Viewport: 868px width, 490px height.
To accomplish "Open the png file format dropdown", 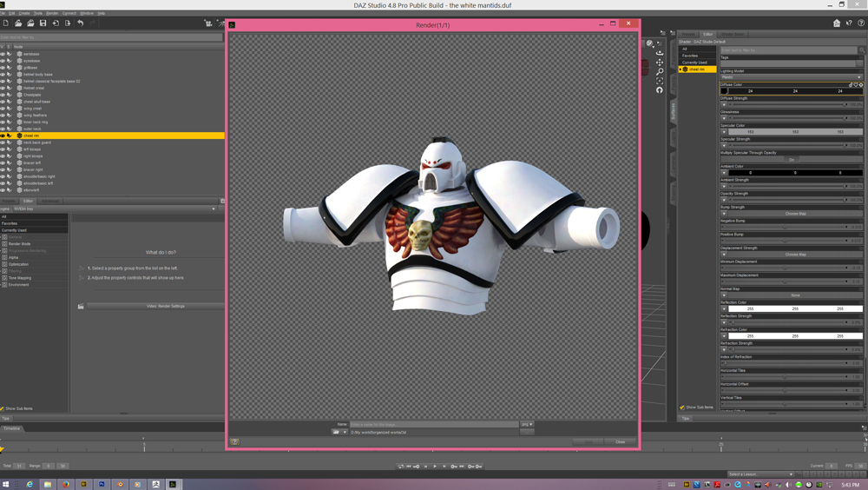I will (527, 424).
